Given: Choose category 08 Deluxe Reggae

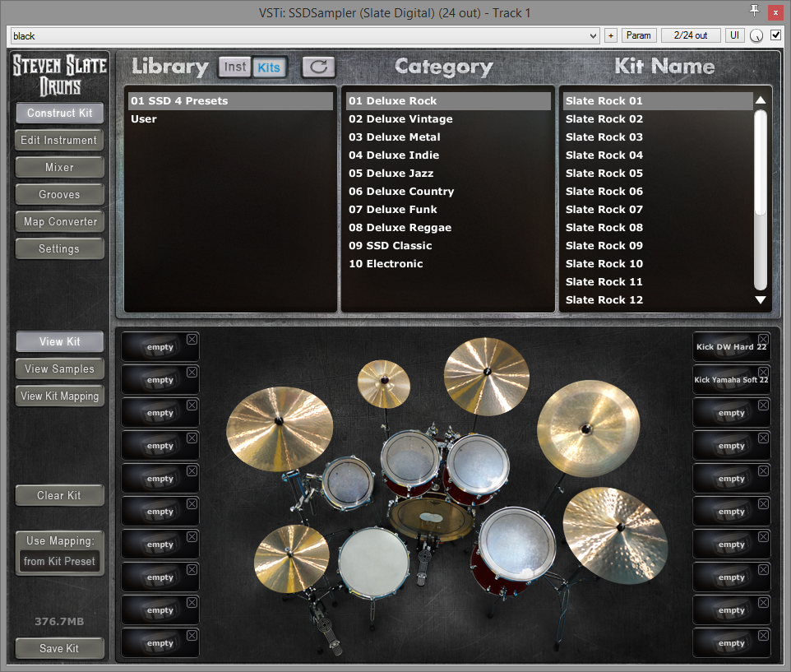Looking at the screenshot, I should (448, 228).
